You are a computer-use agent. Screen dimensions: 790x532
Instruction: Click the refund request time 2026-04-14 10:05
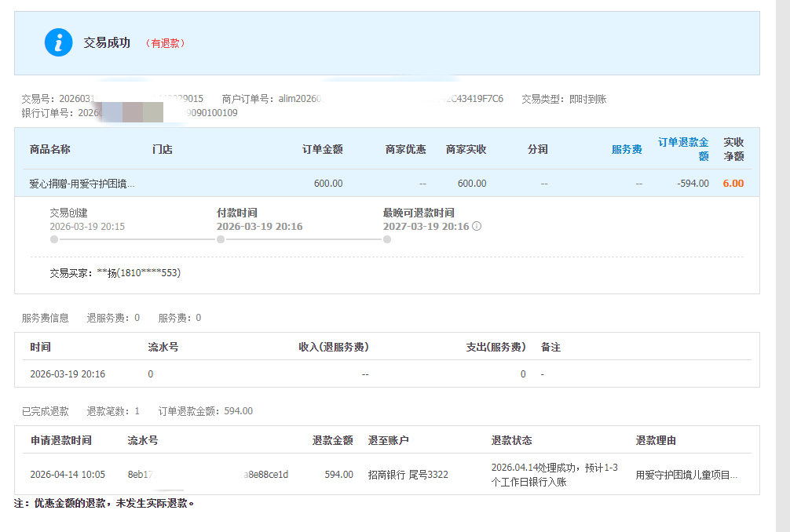point(68,475)
